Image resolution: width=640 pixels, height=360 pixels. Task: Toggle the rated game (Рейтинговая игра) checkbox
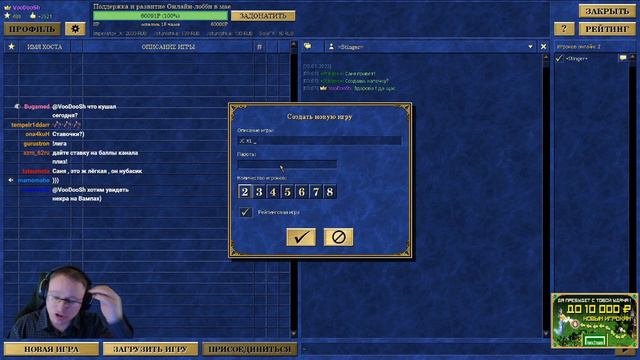[x=245, y=212]
